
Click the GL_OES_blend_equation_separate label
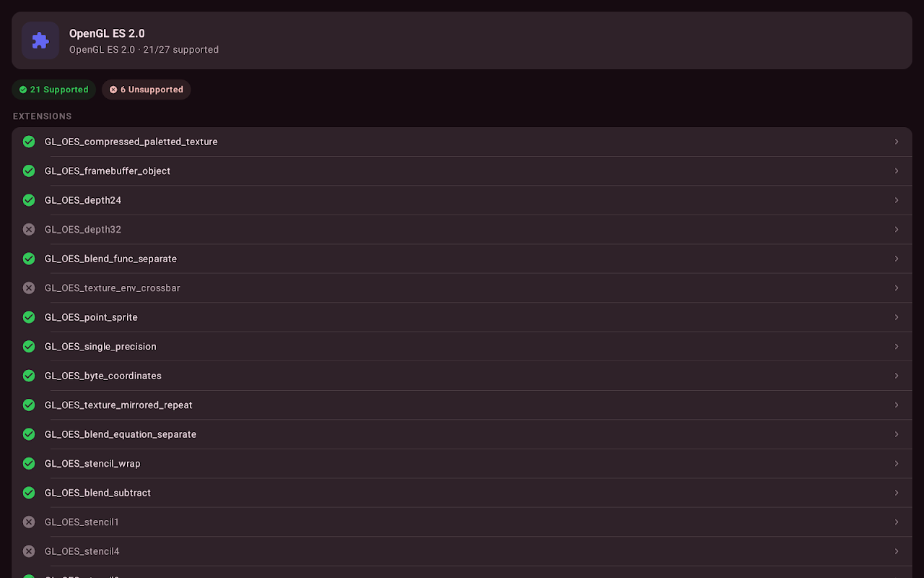121,434
